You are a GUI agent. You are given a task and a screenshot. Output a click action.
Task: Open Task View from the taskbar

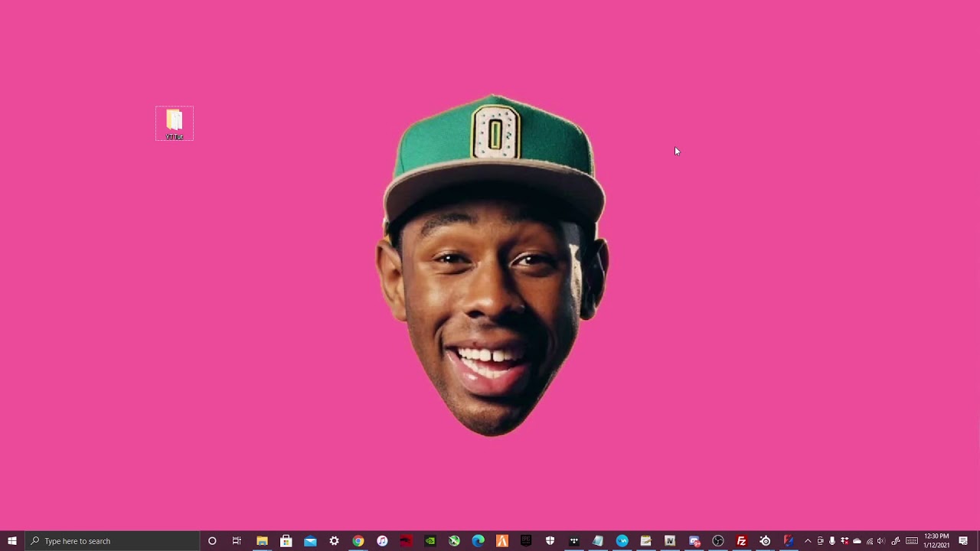(x=237, y=541)
